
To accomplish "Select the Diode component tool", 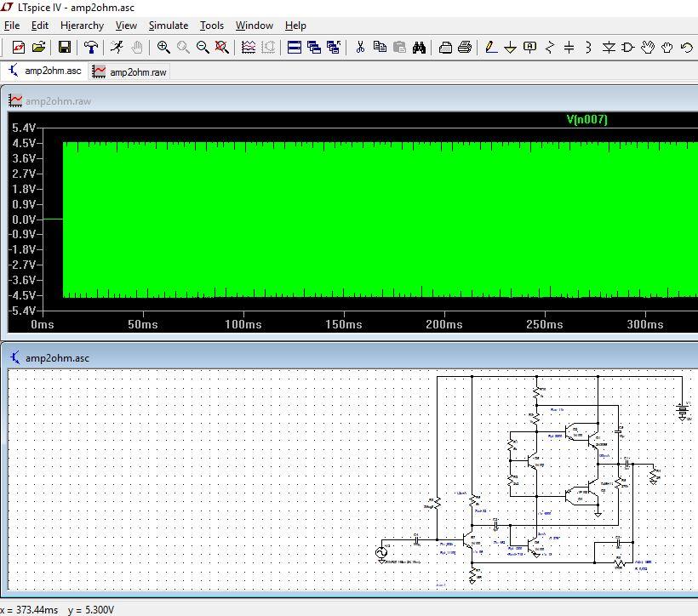I will [x=609, y=47].
